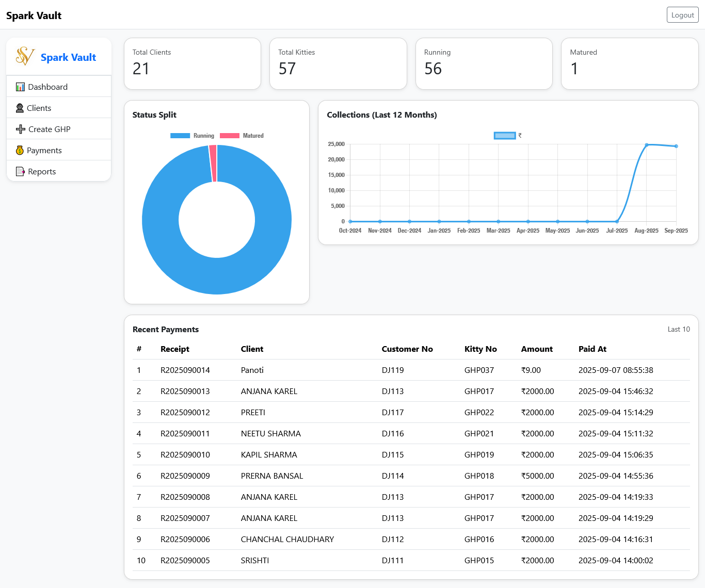Click the Clients person icon
The height and width of the screenshot is (588, 705).
(20, 108)
